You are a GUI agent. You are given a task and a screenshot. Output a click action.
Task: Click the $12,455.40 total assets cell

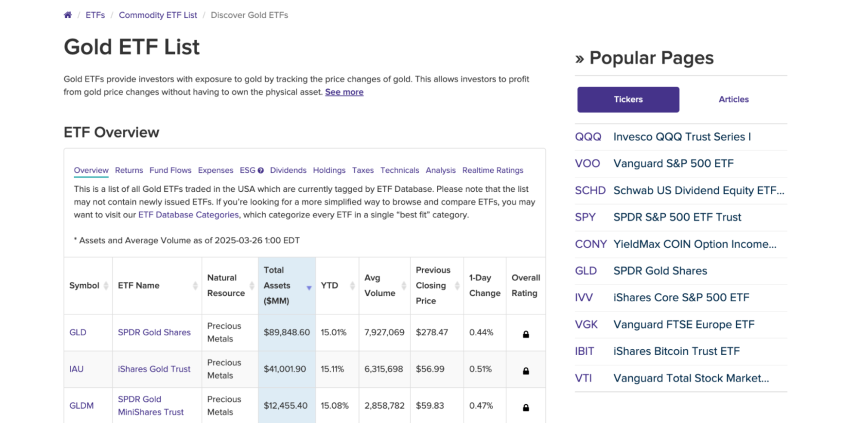[286, 406]
